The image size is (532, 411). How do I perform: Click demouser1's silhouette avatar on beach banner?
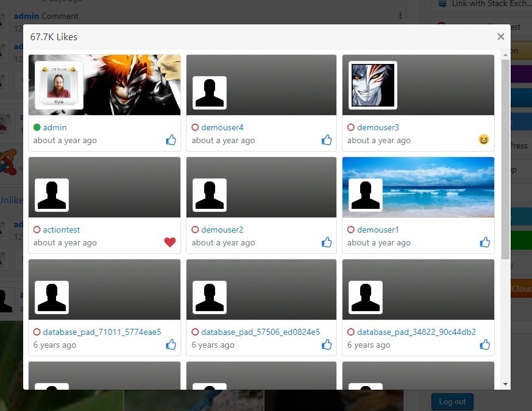pos(366,195)
